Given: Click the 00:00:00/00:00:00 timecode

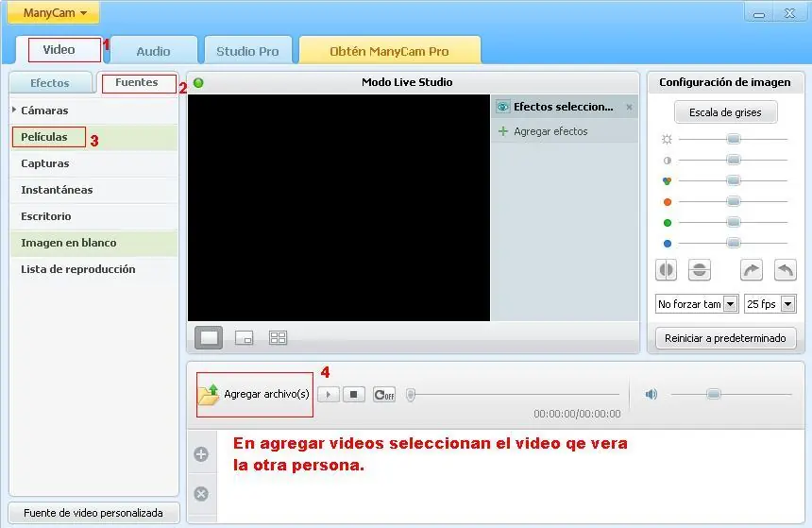Looking at the screenshot, I should (x=578, y=414).
